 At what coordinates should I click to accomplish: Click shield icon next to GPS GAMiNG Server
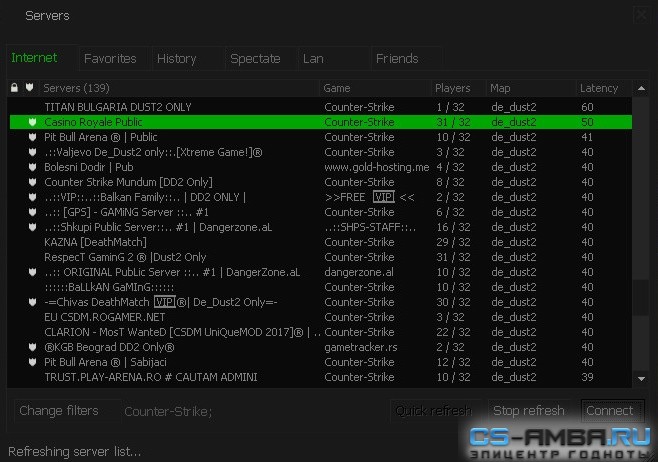(32, 212)
